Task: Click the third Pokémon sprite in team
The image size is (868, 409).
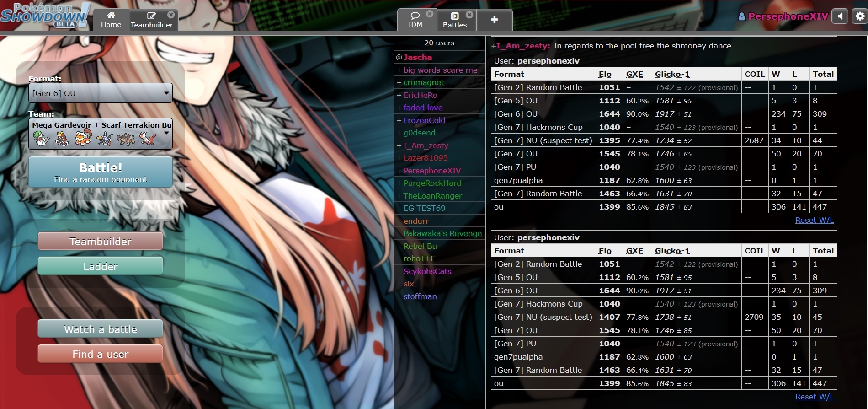Action: point(83,138)
